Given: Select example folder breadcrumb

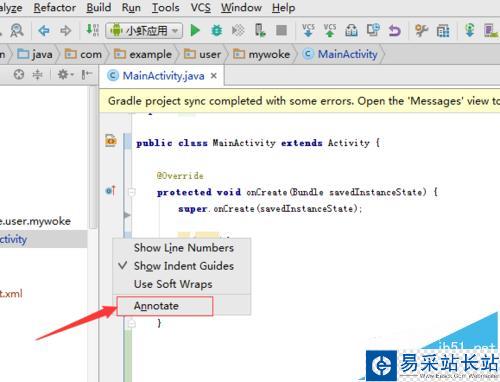Looking at the screenshot, I should coord(143,54).
